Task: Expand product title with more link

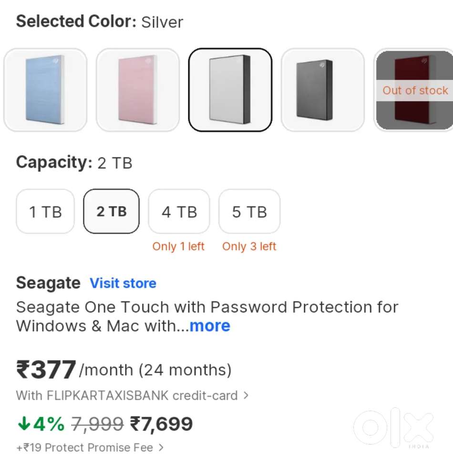Action: (210, 326)
